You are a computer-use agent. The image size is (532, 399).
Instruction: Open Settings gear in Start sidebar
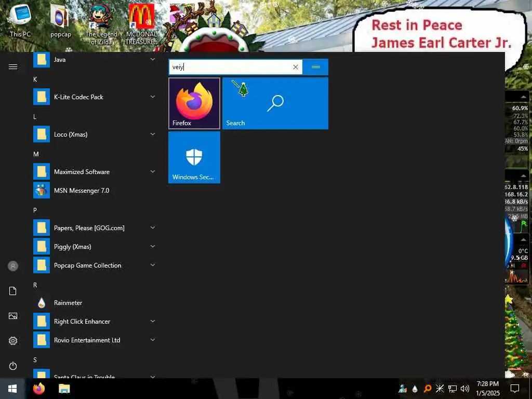[x=13, y=341]
